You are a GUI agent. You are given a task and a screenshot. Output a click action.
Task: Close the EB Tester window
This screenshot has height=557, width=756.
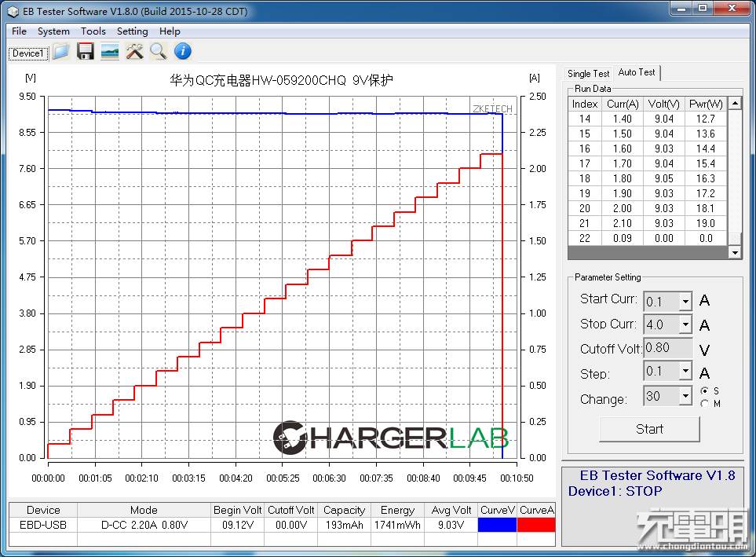pyautogui.click(x=732, y=8)
